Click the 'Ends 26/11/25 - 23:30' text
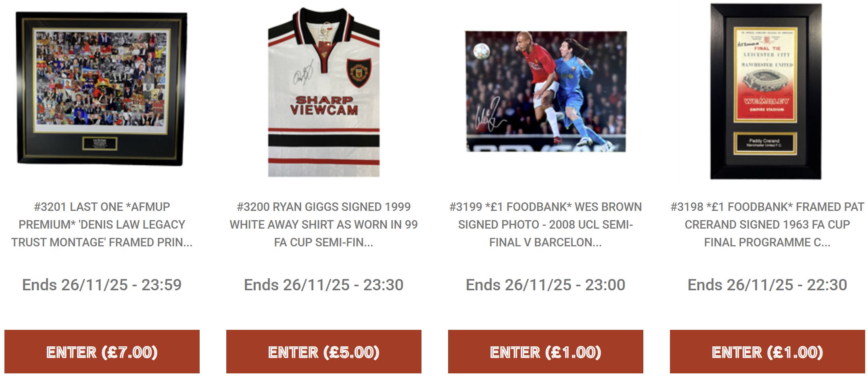Image resolution: width=868 pixels, height=377 pixels. pyautogui.click(x=323, y=285)
